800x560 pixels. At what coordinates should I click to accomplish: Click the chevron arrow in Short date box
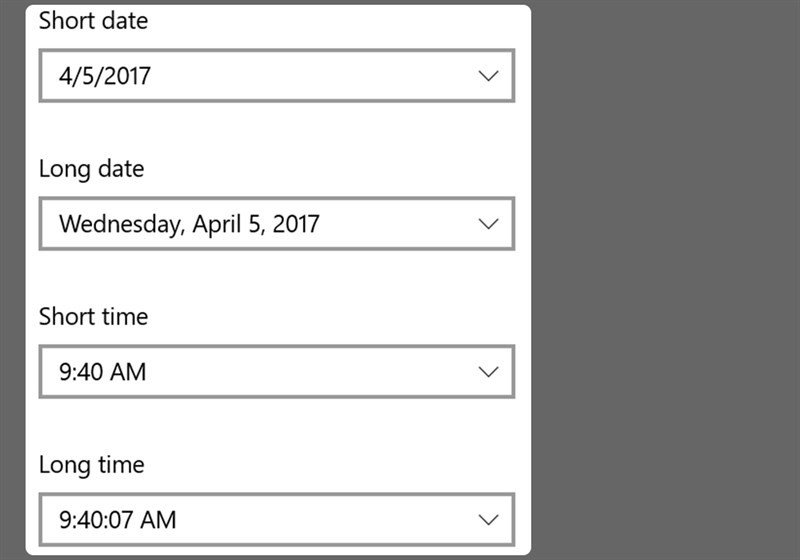pyautogui.click(x=488, y=76)
